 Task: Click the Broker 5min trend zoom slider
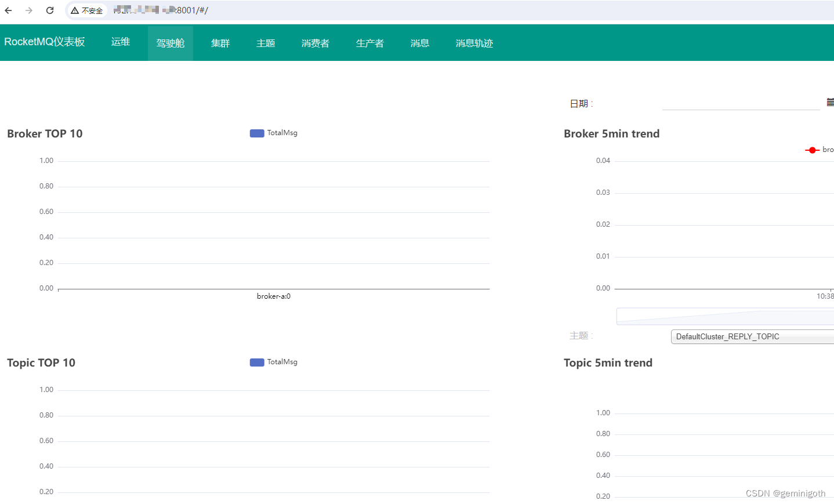point(725,316)
